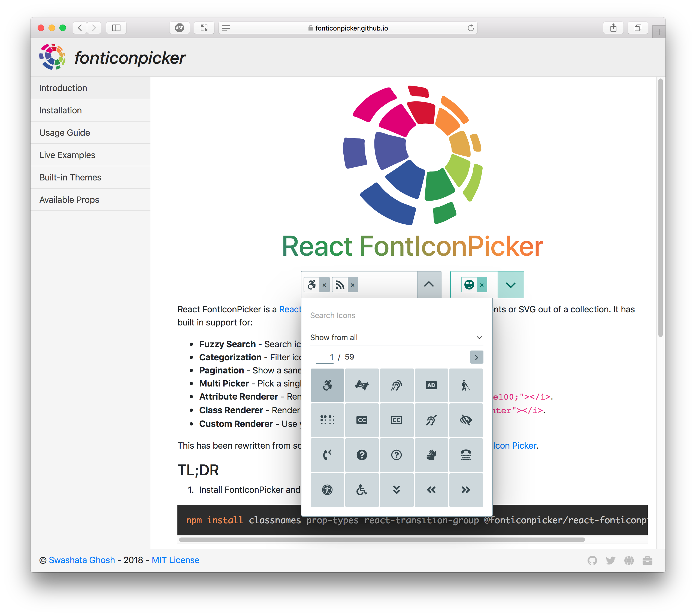Image resolution: width=696 pixels, height=616 pixels.
Task: Pick the TTY teletype phone icon
Action: coord(465,455)
